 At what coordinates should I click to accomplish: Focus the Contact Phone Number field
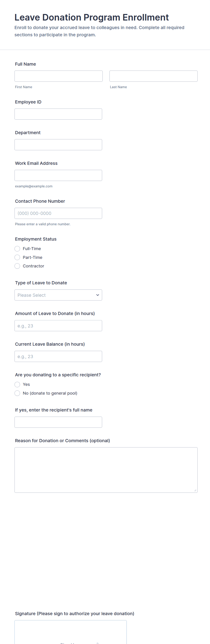(x=58, y=213)
